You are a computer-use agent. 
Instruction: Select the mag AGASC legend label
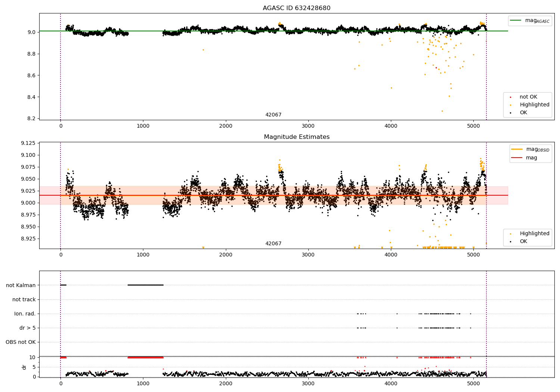(537, 21)
